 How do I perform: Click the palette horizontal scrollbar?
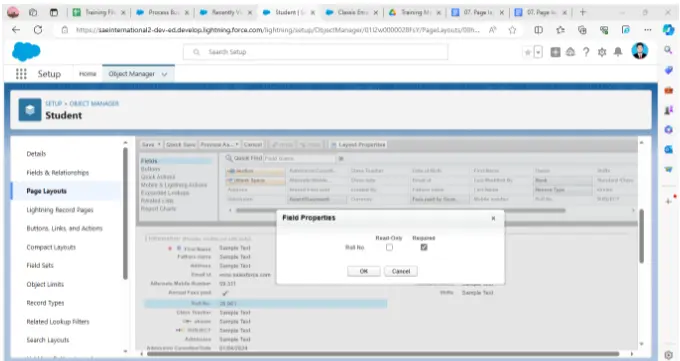pos(400,210)
